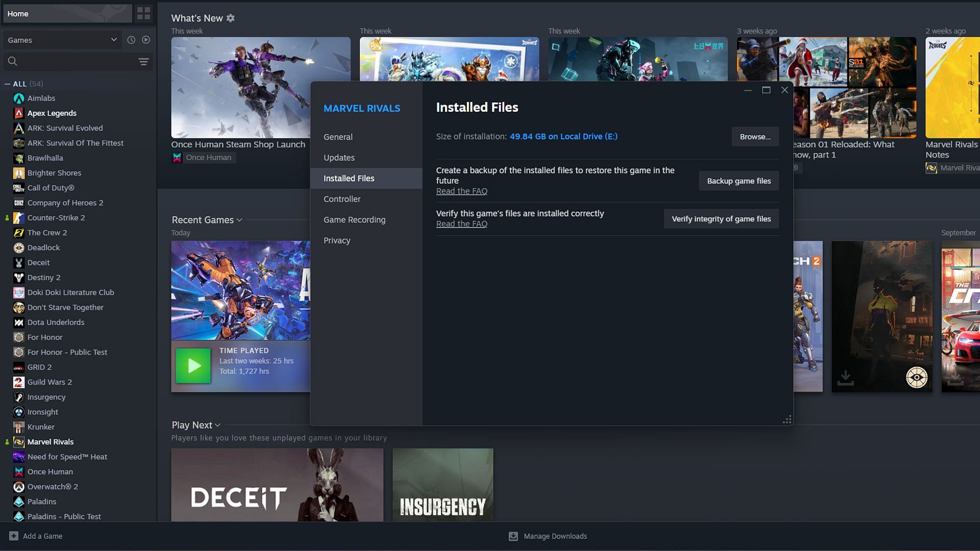Click the Krunker game icon

(19, 427)
